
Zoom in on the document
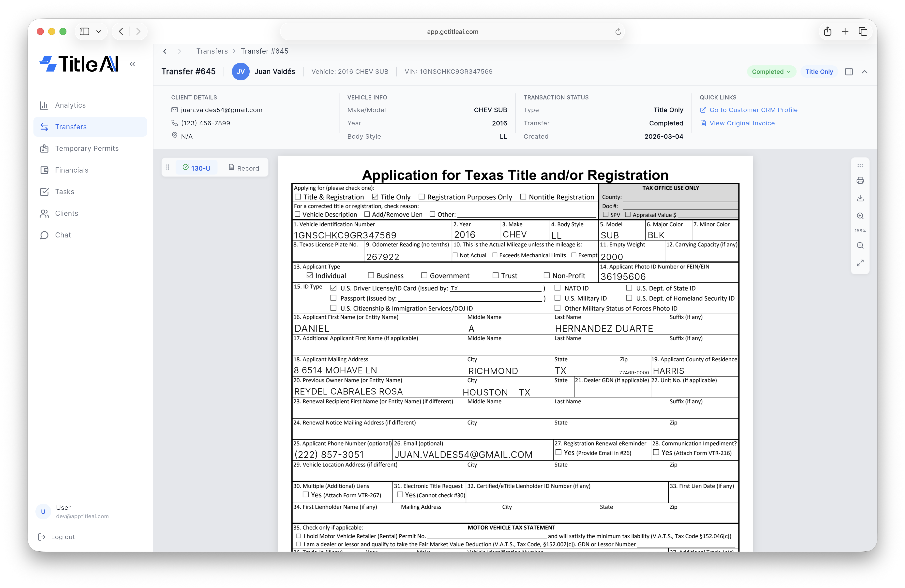[x=860, y=216]
